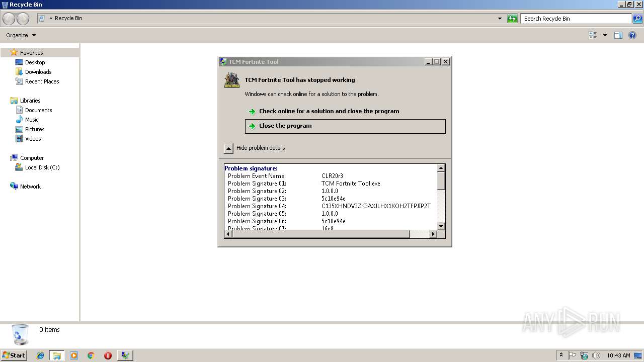Open Opera browser from taskbar
The width and height of the screenshot is (644, 362).
point(108,355)
